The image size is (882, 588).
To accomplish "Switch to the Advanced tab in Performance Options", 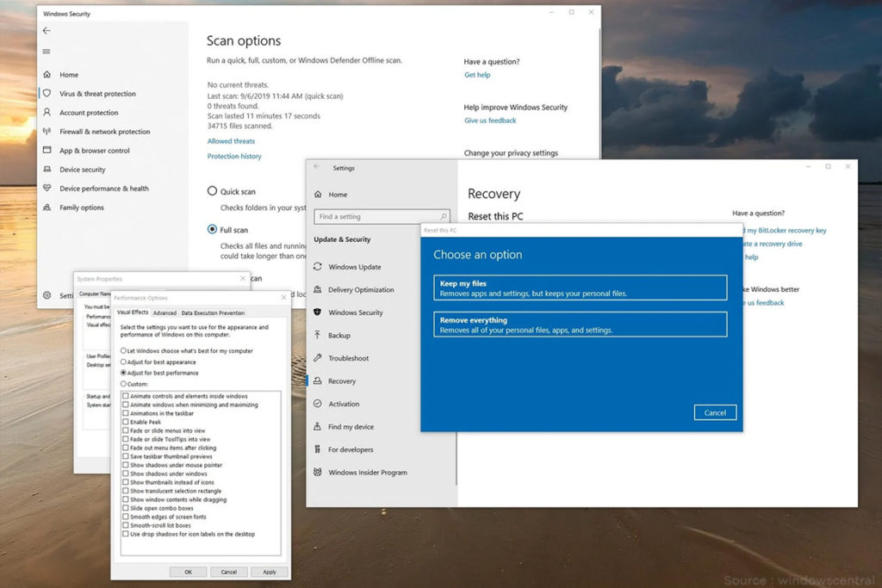I will 165,313.
